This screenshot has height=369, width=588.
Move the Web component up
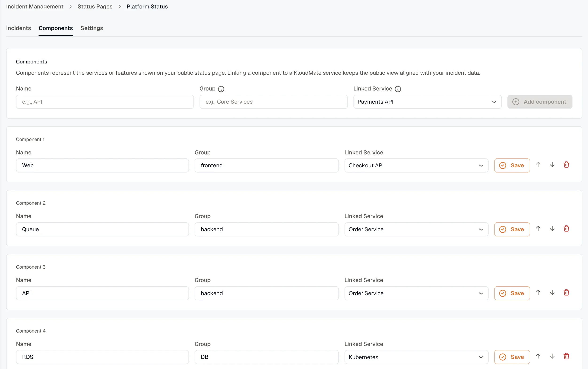538,165
